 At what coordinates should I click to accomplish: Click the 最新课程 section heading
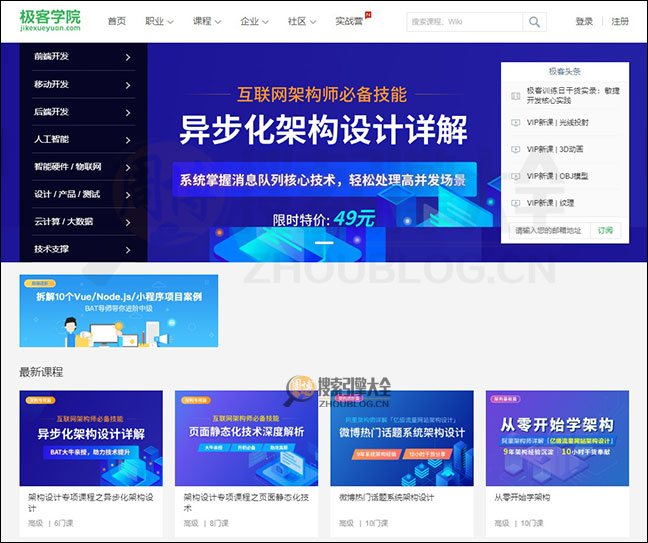pyautogui.click(x=41, y=372)
